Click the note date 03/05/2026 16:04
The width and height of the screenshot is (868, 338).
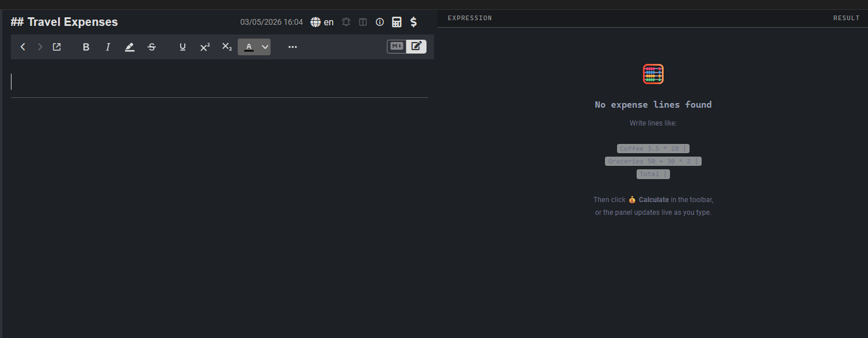click(271, 22)
